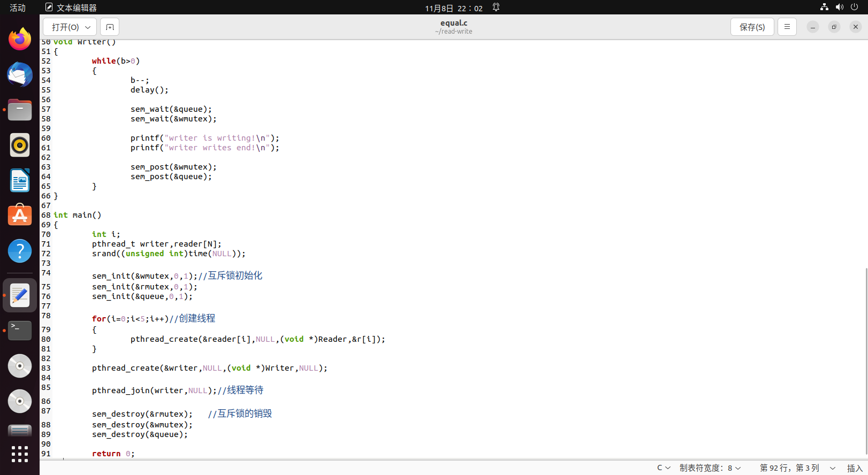
Task: Minimize the text editor window
Action: tap(812, 27)
